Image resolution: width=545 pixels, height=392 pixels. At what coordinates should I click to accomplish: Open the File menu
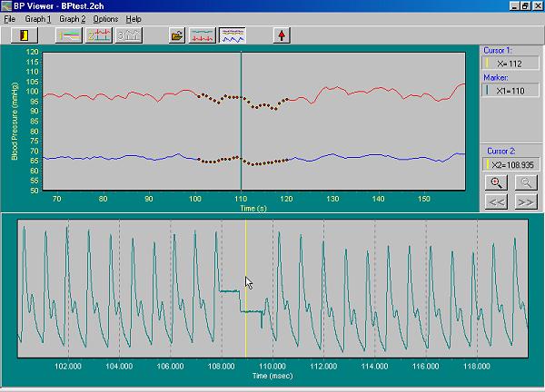click(10, 19)
